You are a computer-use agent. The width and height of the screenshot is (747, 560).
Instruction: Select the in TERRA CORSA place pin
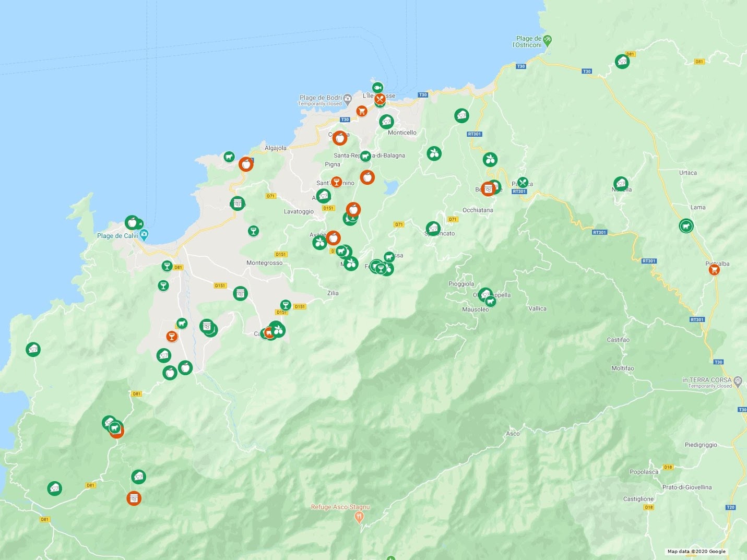(x=738, y=380)
